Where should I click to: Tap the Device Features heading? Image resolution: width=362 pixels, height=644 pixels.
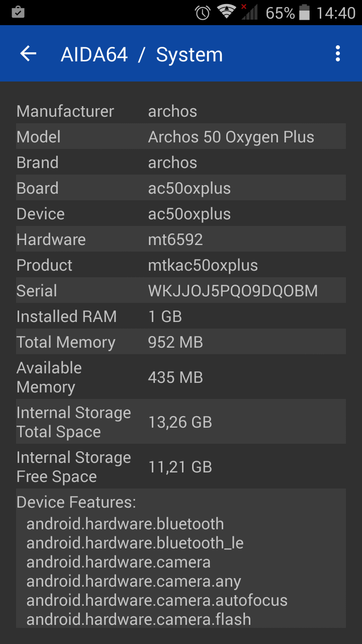76,502
